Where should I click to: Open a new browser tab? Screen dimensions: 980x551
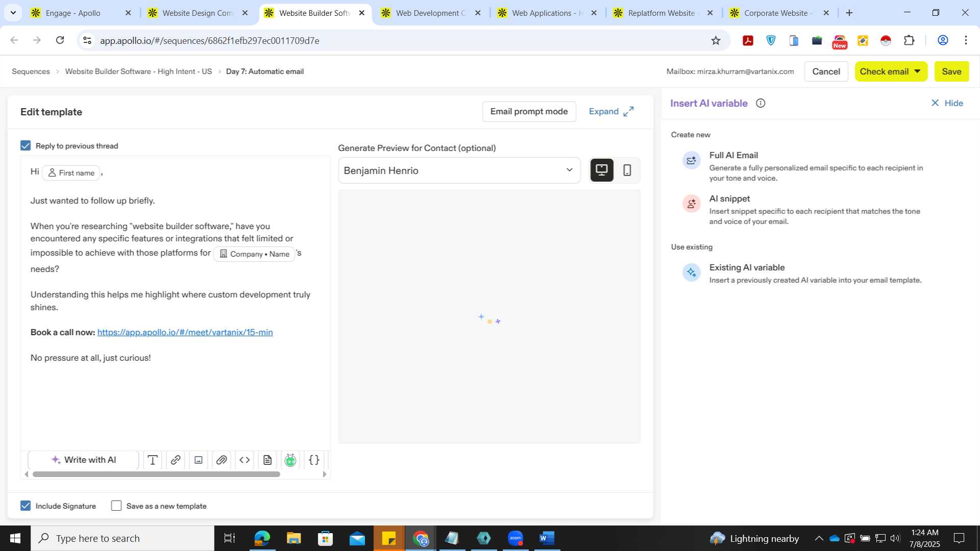click(x=849, y=13)
